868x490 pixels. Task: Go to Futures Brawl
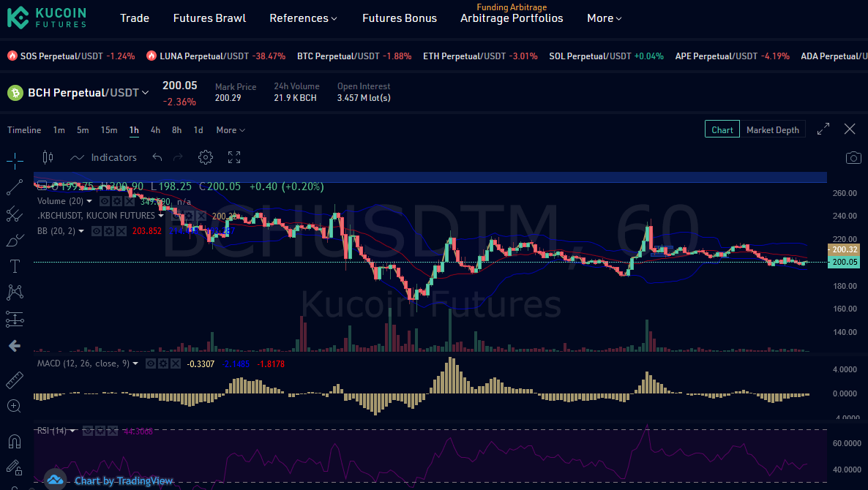point(209,18)
